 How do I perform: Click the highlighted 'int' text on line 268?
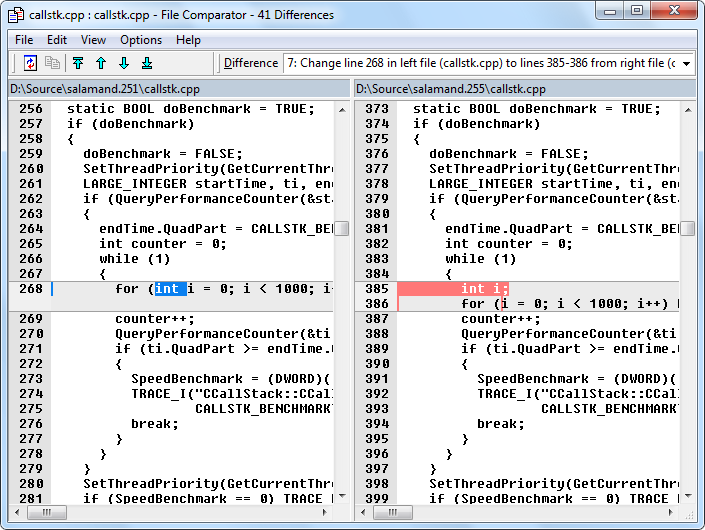(171, 289)
